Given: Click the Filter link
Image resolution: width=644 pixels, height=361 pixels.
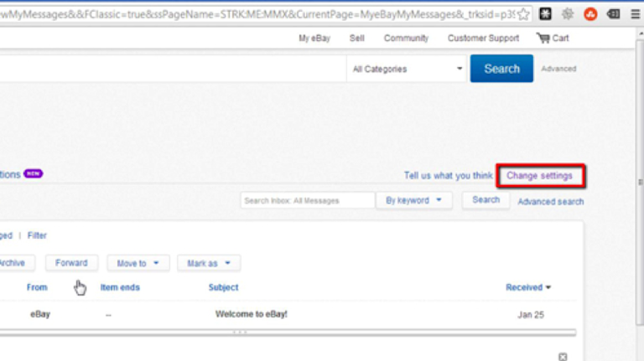Looking at the screenshot, I should click(37, 235).
